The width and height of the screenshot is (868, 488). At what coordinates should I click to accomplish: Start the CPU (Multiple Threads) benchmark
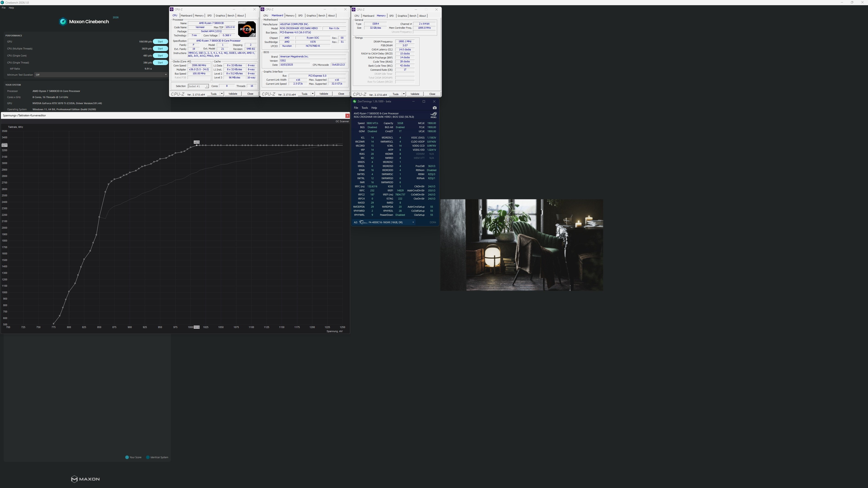tap(160, 49)
